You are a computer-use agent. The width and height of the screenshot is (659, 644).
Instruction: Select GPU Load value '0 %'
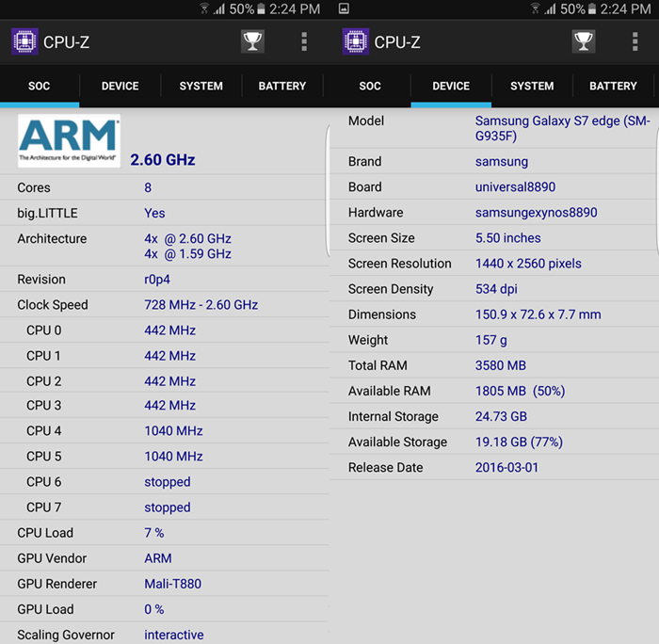[154, 609]
